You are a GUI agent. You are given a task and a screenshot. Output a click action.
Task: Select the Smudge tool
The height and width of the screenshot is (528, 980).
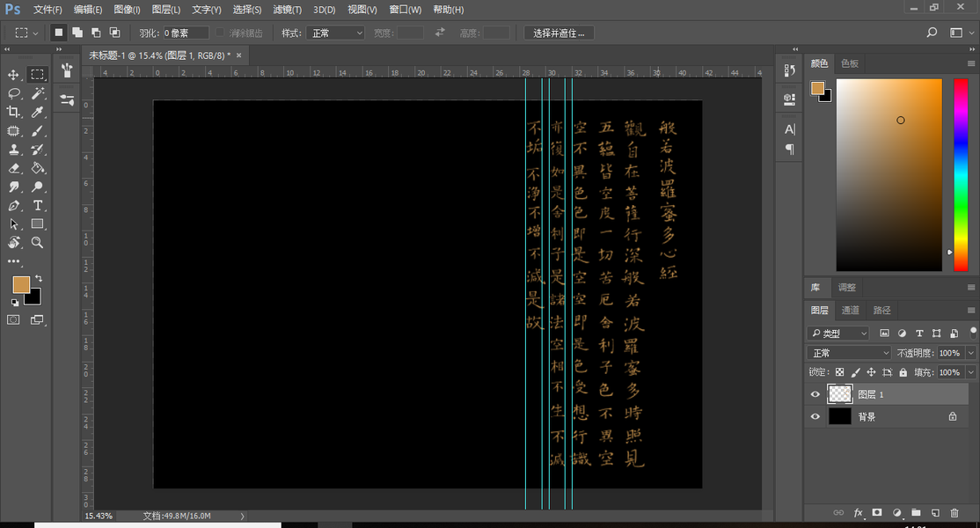pyautogui.click(x=14, y=187)
